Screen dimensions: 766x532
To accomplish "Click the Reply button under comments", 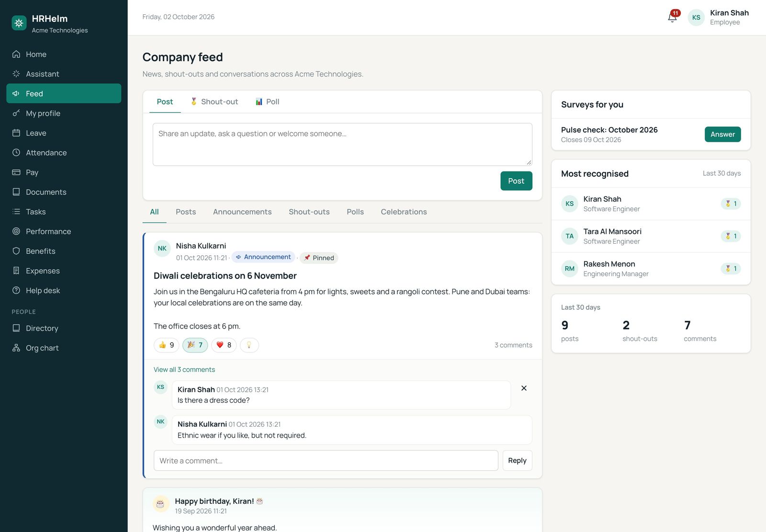I will [517, 461].
